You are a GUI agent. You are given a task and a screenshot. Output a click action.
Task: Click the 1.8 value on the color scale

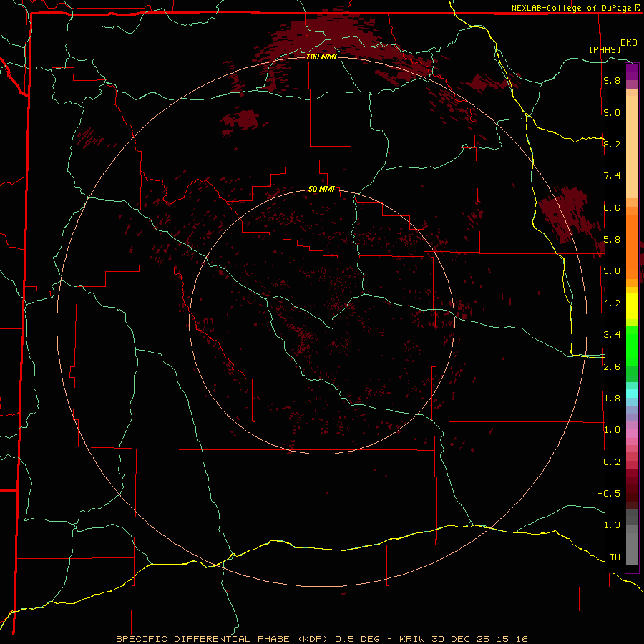[612, 399]
